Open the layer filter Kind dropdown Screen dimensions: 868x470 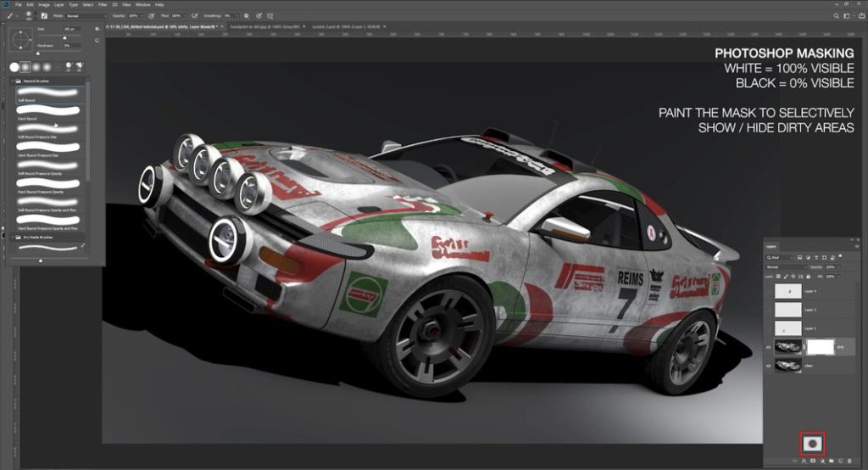[780, 258]
